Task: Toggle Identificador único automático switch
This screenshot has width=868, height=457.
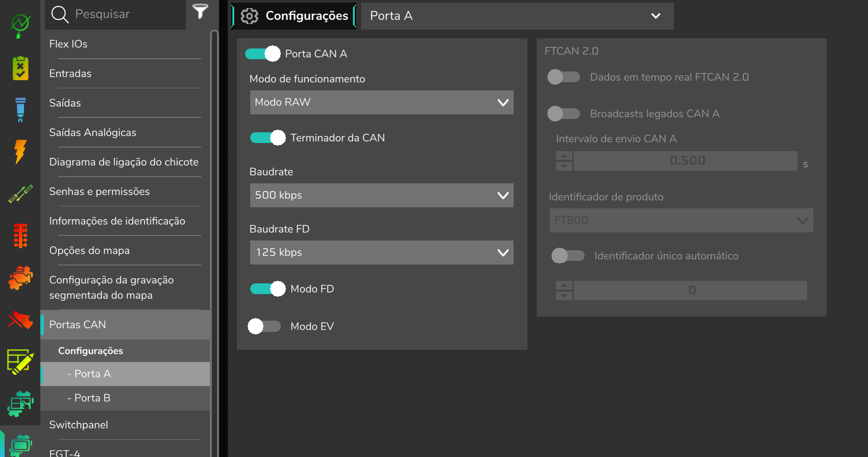Action: [x=568, y=256]
